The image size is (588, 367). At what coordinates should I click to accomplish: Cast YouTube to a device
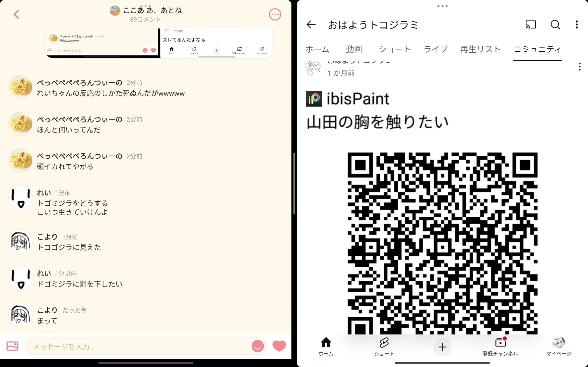click(x=531, y=25)
